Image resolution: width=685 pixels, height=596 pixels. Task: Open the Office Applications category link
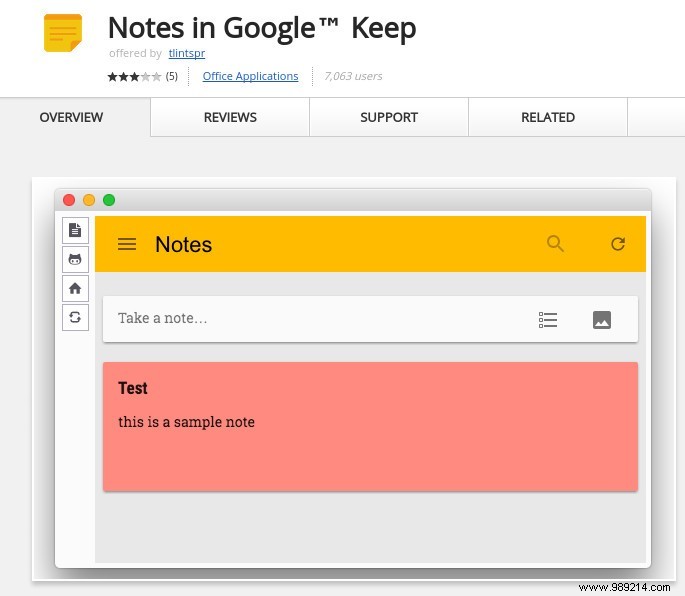click(250, 76)
